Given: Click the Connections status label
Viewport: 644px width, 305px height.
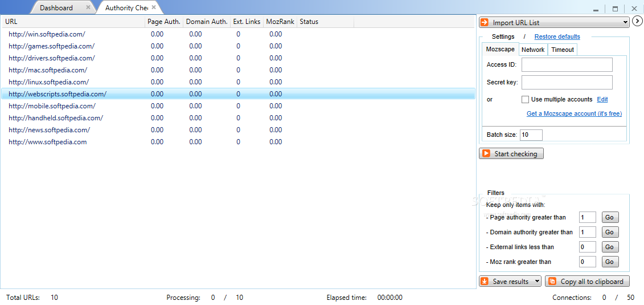Looking at the screenshot, I should tap(572, 297).
